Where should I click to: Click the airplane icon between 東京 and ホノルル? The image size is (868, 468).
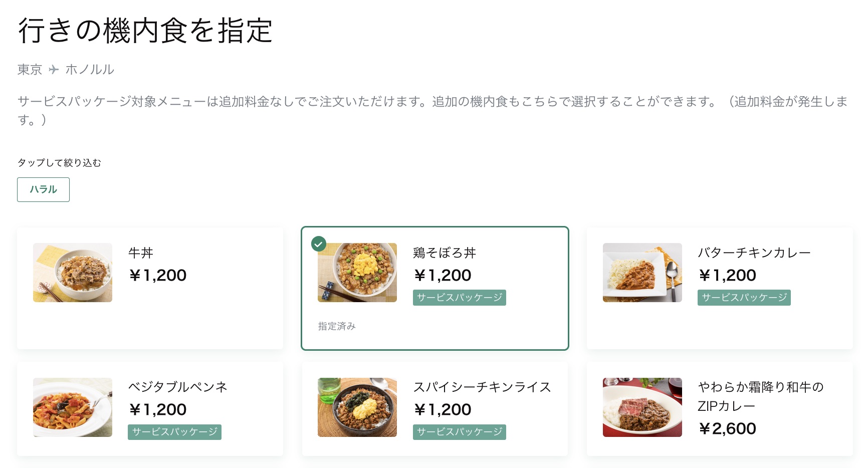tap(53, 70)
